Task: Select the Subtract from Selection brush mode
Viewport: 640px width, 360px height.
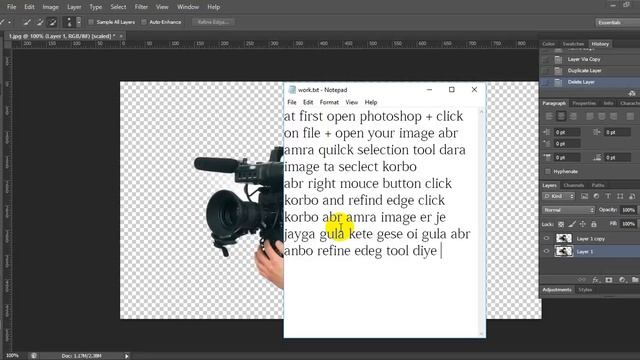Action: click(52, 22)
